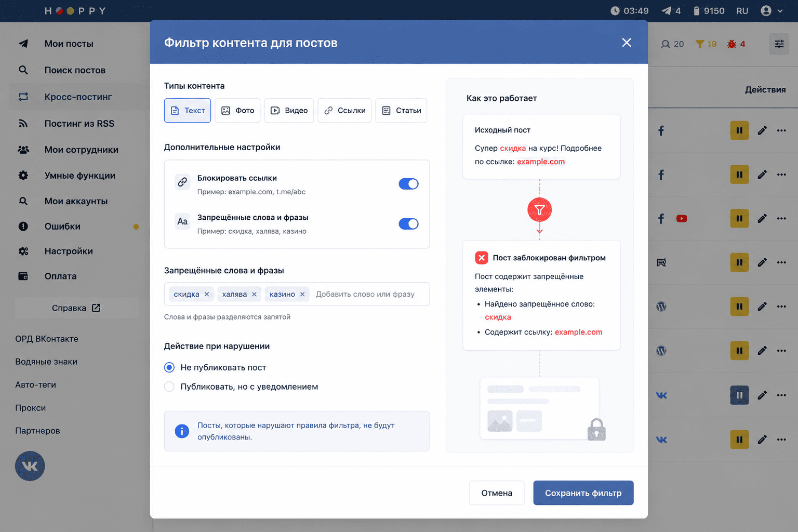Image resolution: width=798 pixels, height=532 pixels.
Task: Open Водяные знаки link
Action: click(46, 362)
